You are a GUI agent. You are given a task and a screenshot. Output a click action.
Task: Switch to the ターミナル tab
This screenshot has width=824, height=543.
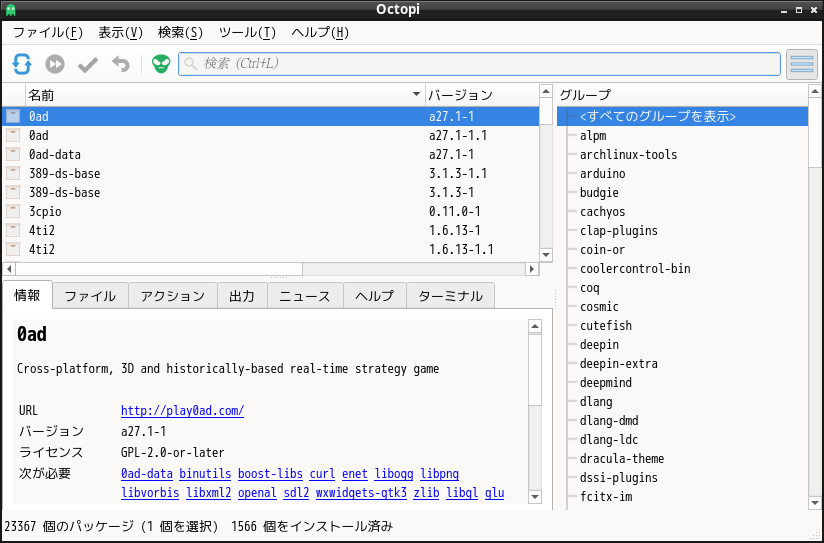click(x=450, y=296)
